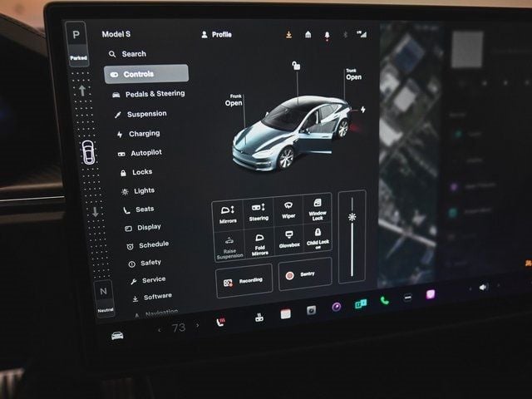The width and height of the screenshot is (532, 399).
Task: Decrease temperature with left arrow by 73
Action: coord(160,330)
